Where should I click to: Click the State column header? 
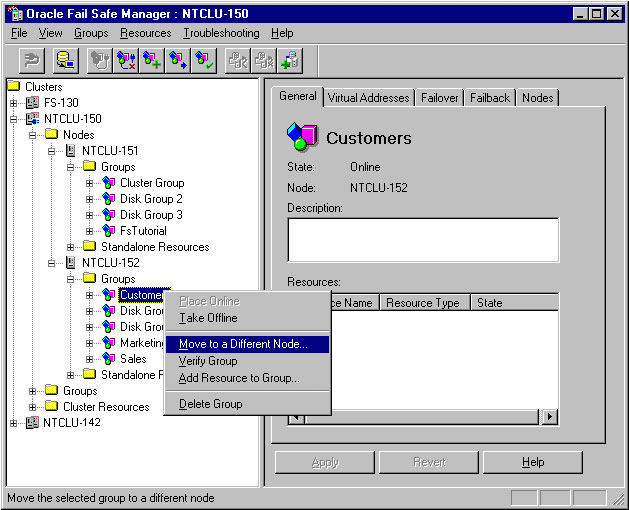pos(515,303)
